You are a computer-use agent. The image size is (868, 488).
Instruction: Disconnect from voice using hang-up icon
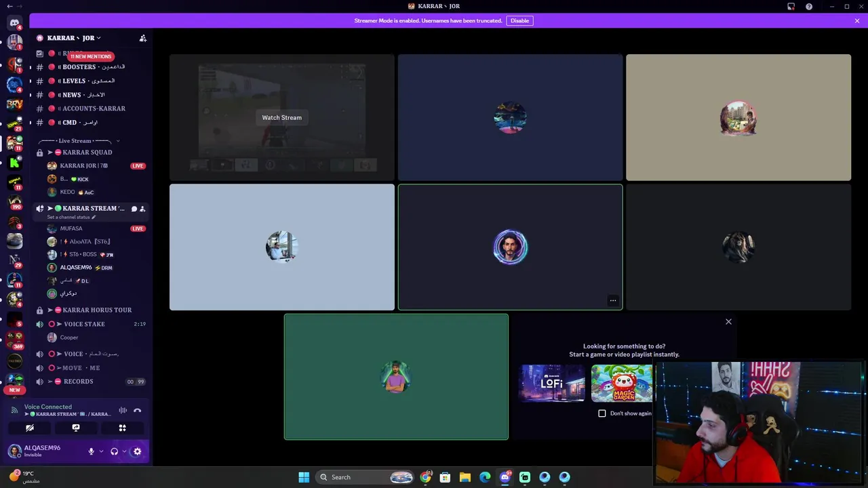click(x=138, y=410)
